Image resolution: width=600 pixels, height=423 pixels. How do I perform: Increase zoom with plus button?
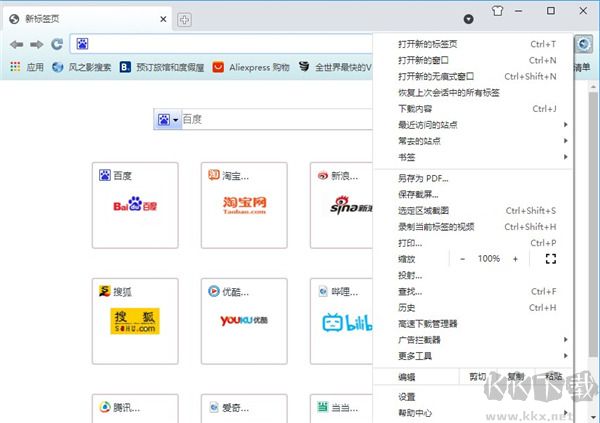(515, 259)
